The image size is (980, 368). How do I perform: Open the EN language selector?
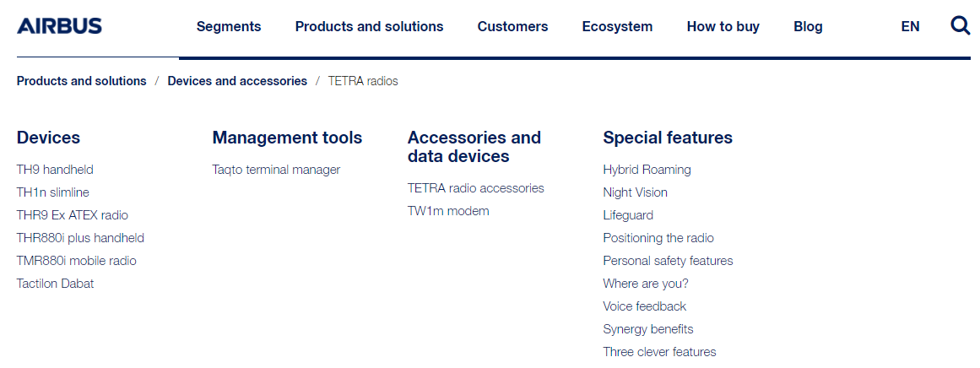click(910, 27)
